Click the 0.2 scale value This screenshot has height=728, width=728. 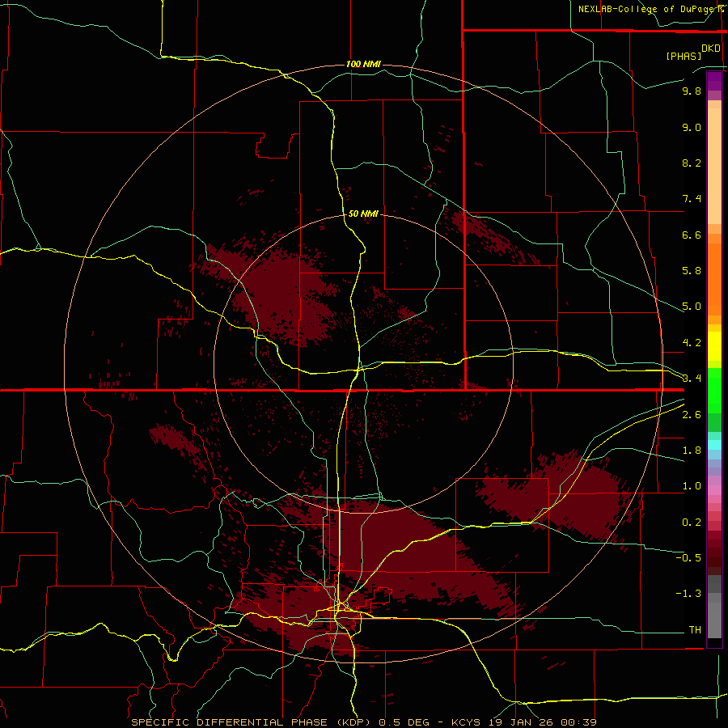(692, 523)
